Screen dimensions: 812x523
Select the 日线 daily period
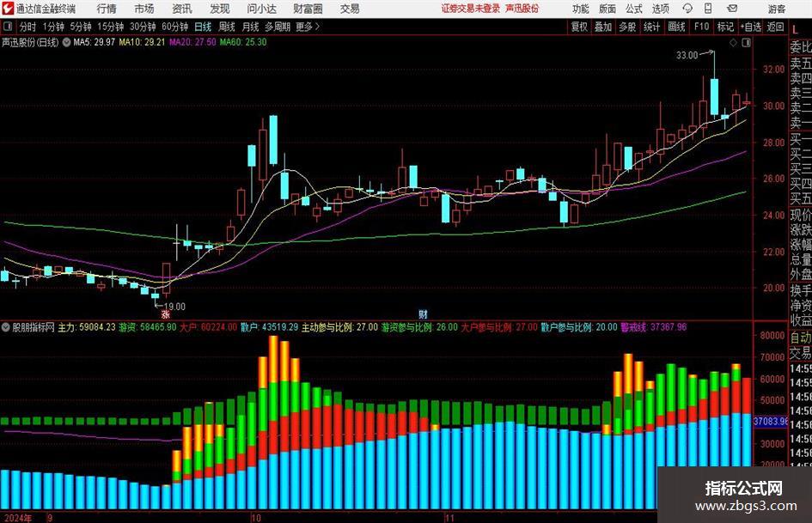coord(203,27)
